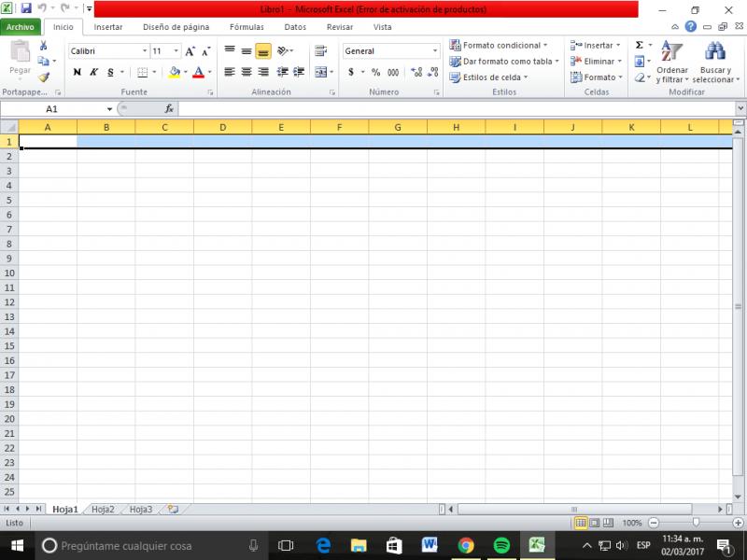Click the Ordenar y filtrar button
Screen dimensions: 747x560
[672, 63]
